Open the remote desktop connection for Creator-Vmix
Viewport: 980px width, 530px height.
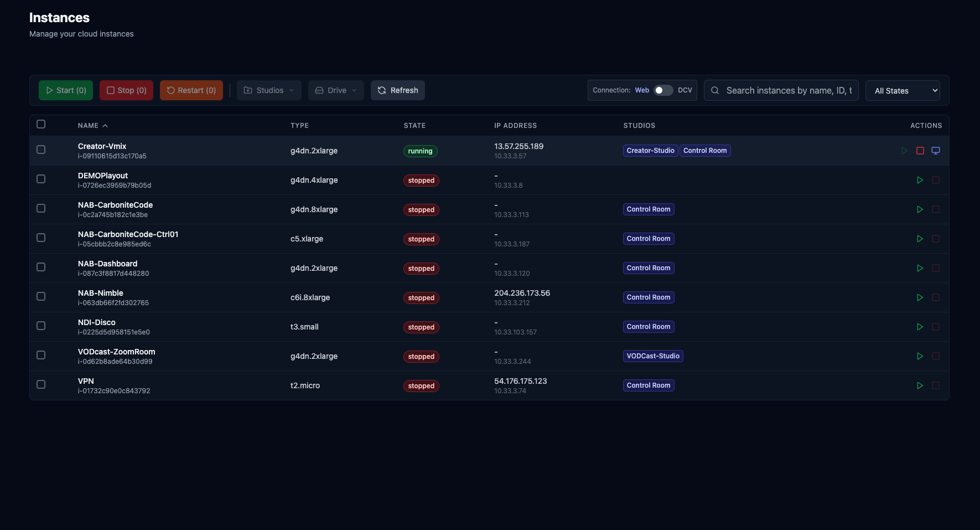point(936,150)
